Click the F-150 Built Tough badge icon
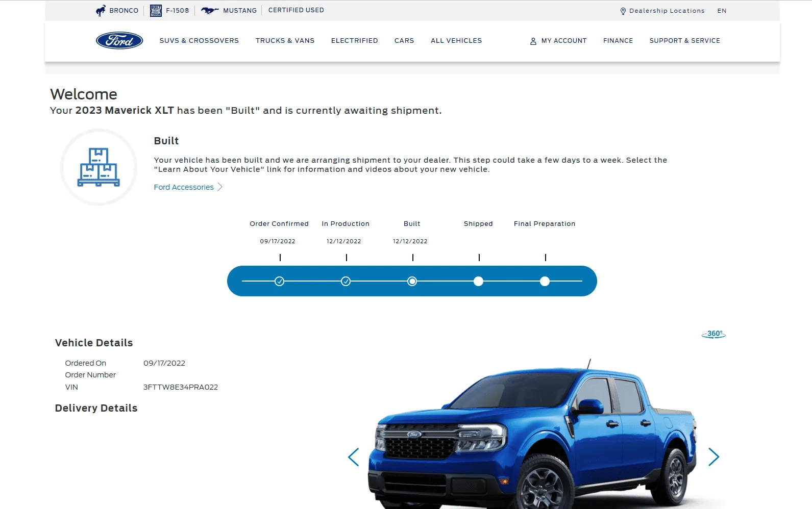The image size is (812, 509). [x=156, y=10]
